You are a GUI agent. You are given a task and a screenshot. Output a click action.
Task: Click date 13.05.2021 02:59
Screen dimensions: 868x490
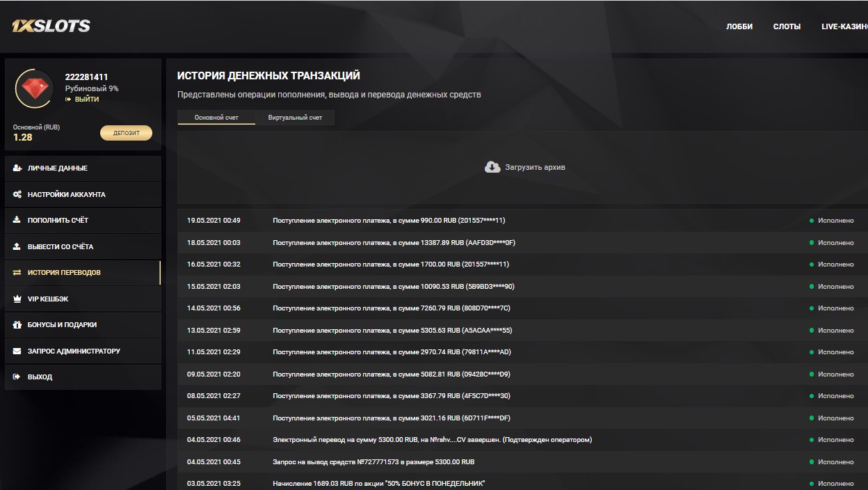(x=214, y=331)
